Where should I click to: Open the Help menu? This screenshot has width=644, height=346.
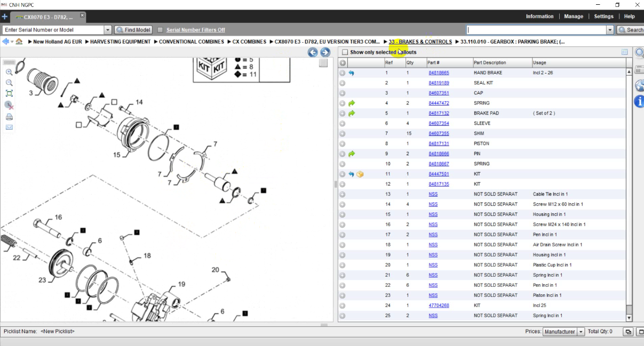point(630,17)
